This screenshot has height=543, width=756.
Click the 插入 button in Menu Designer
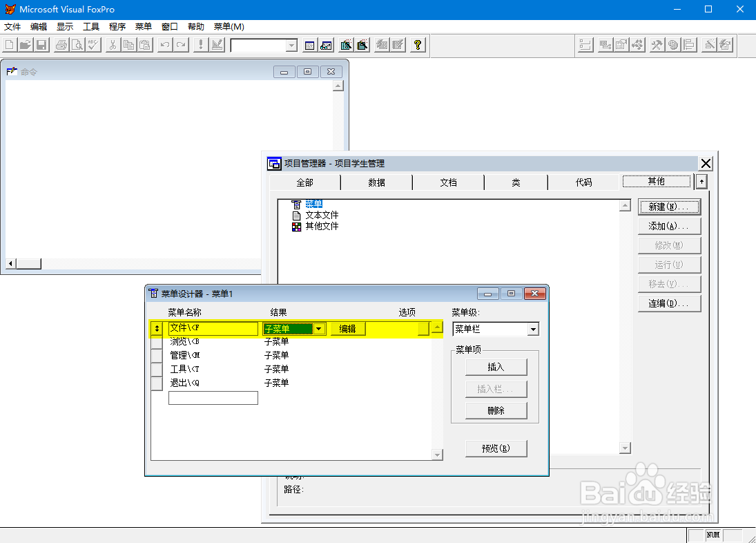pyautogui.click(x=496, y=367)
